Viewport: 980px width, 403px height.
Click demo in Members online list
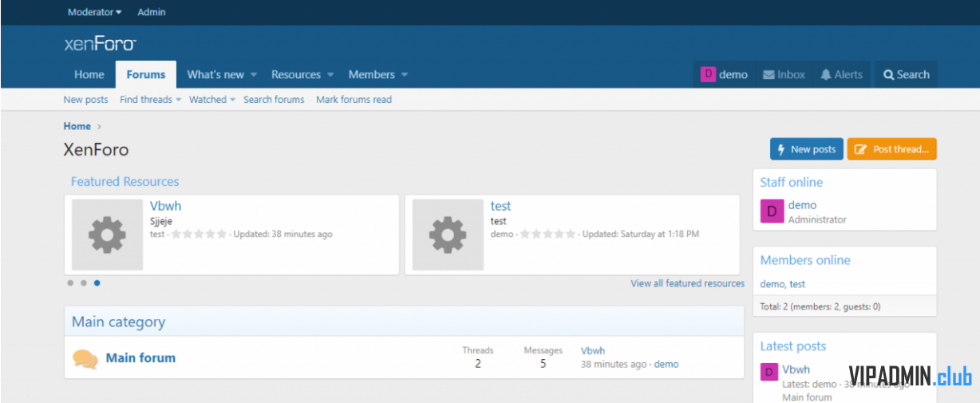[x=773, y=284]
